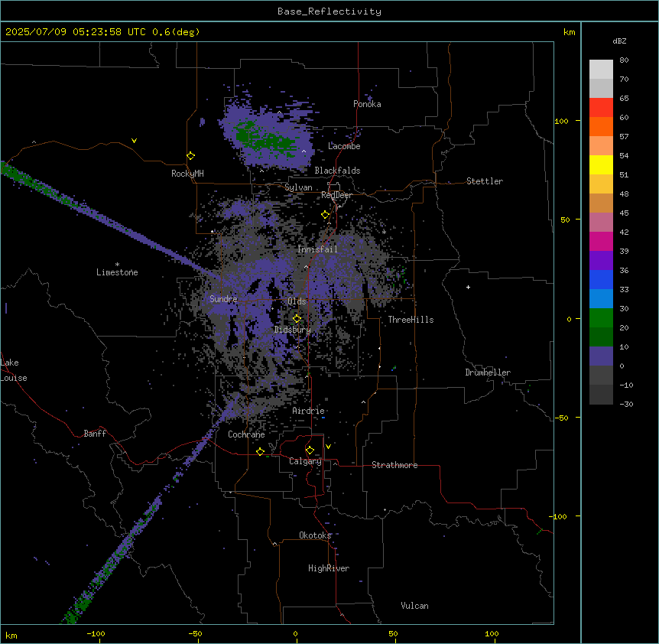Viewport: 659px width, 644px height.
Task: Click the RedDeer city label
Action: (336, 195)
